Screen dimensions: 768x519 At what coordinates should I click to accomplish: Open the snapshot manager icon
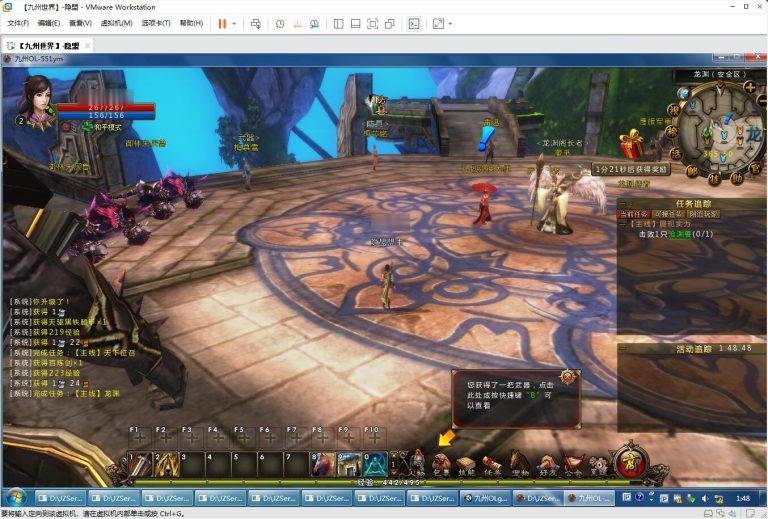tap(314, 24)
